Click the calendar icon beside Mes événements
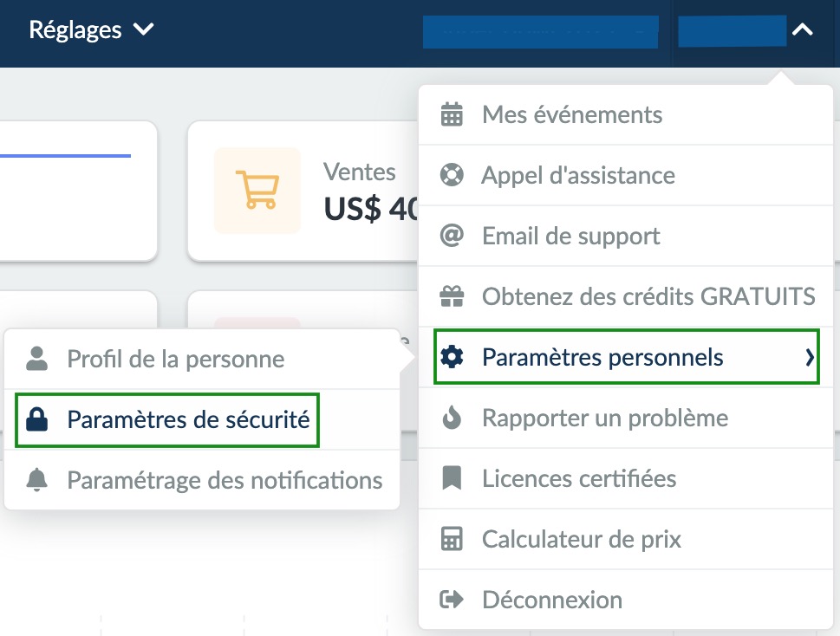840x636 pixels. pyautogui.click(x=452, y=114)
